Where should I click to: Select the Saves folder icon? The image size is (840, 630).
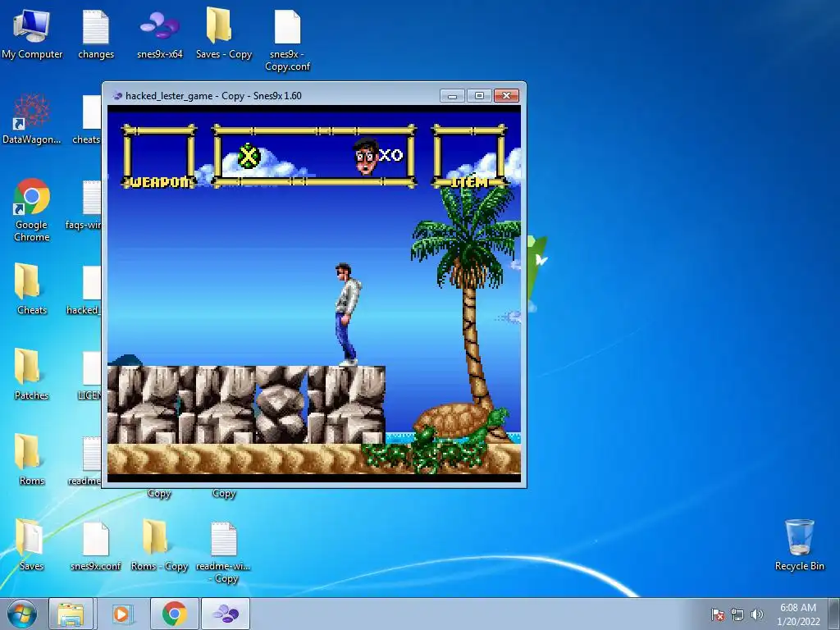coord(32,545)
